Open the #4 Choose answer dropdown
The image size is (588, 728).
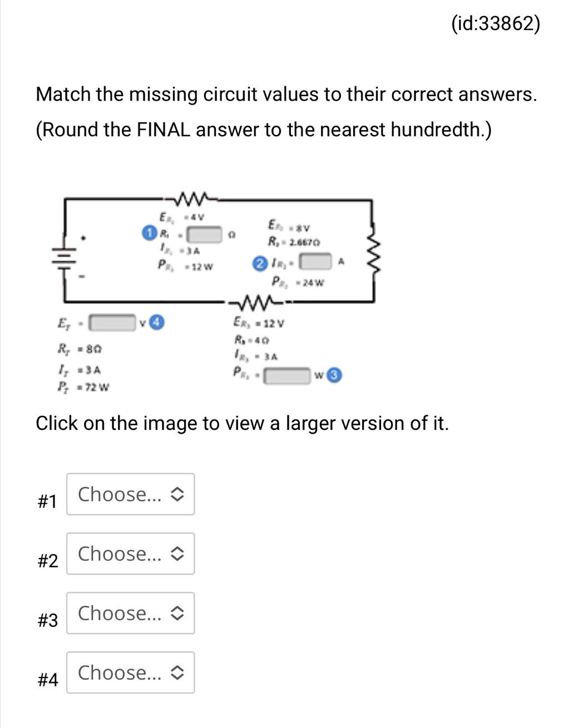pyautogui.click(x=130, y=673)
